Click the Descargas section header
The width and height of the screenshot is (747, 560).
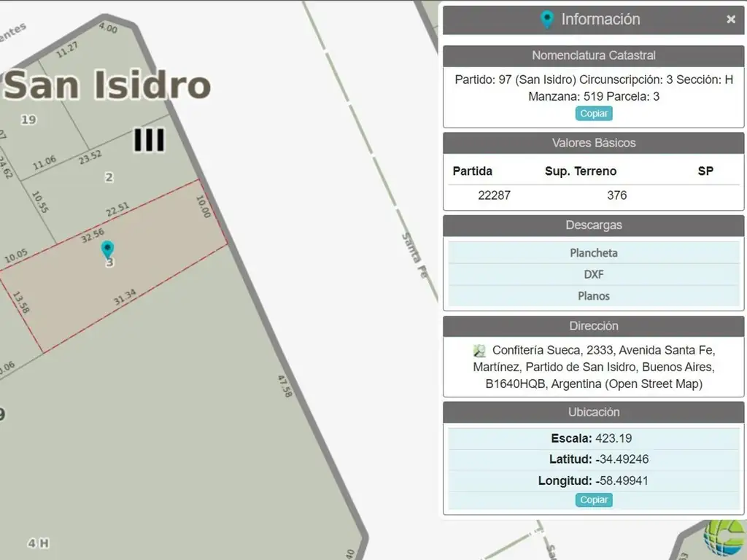[x=594, y=225]
